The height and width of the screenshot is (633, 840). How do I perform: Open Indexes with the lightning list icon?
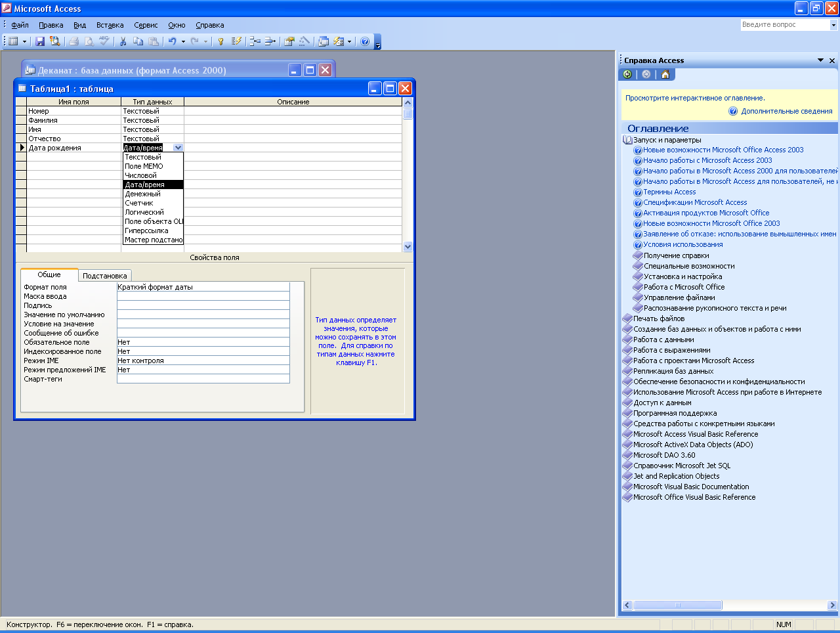pos(237,41)
